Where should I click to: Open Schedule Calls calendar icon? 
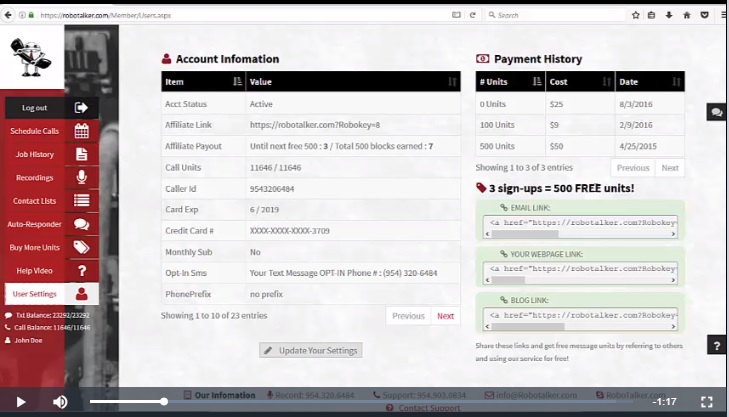point(81,131)
